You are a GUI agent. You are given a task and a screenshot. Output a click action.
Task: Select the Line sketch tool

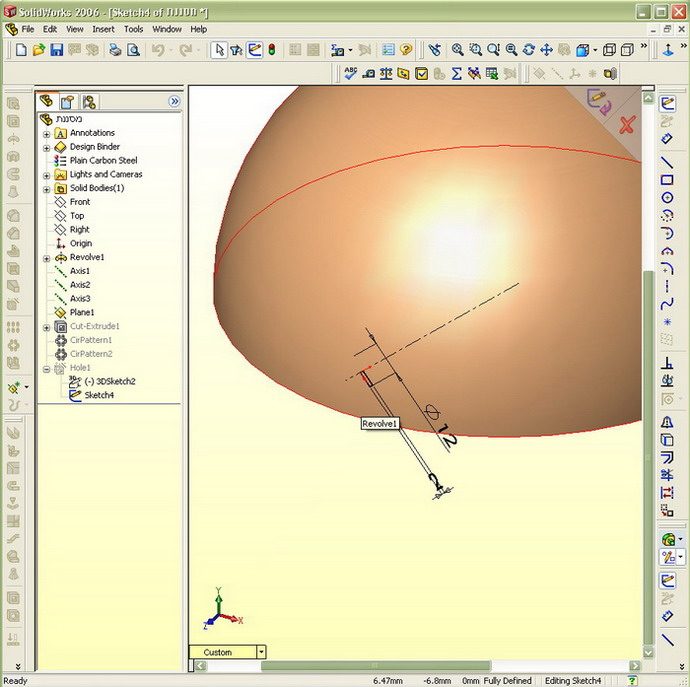667,163
